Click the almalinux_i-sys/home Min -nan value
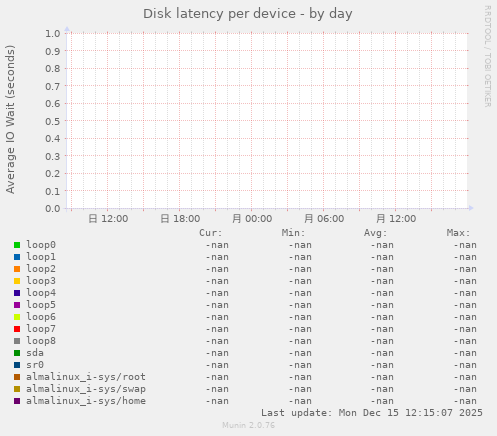Image resolution: width=497 pixels, height=436 pixels. click(300, 401)
